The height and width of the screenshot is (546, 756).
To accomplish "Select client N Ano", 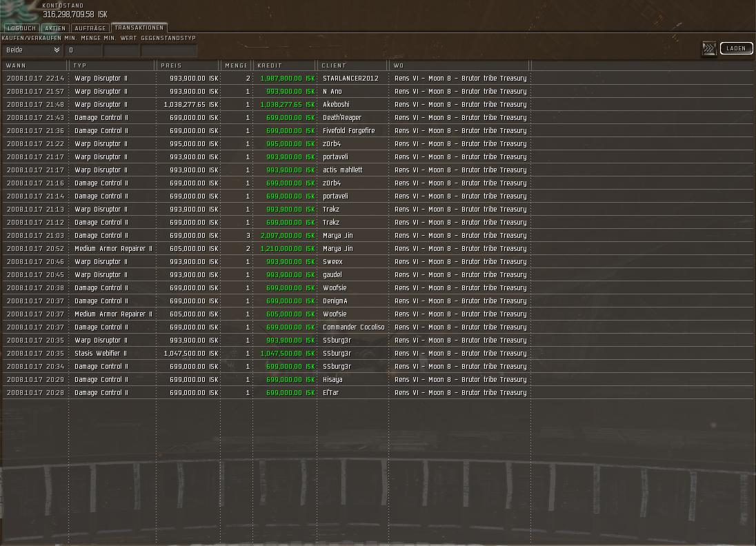I will [x=332, y=92].
